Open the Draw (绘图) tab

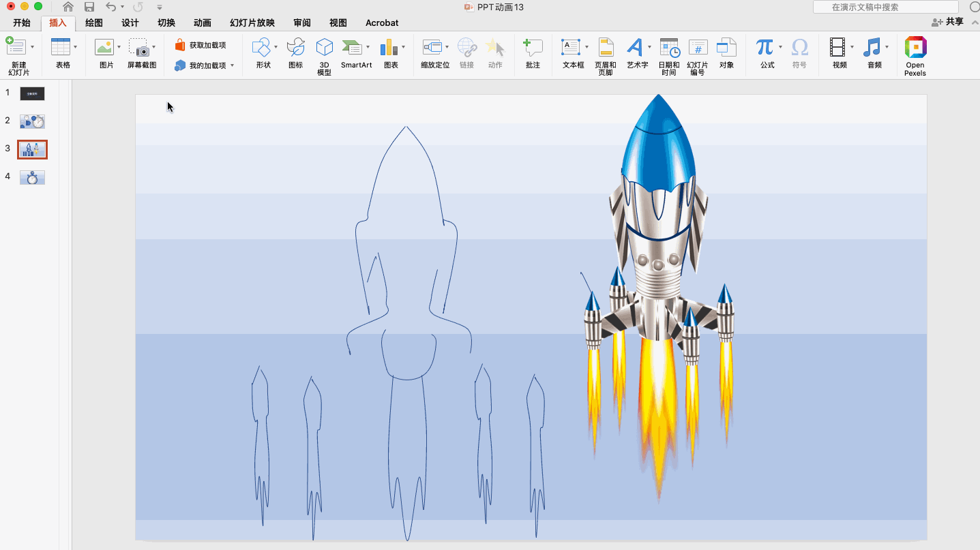(x=94, y=22)
